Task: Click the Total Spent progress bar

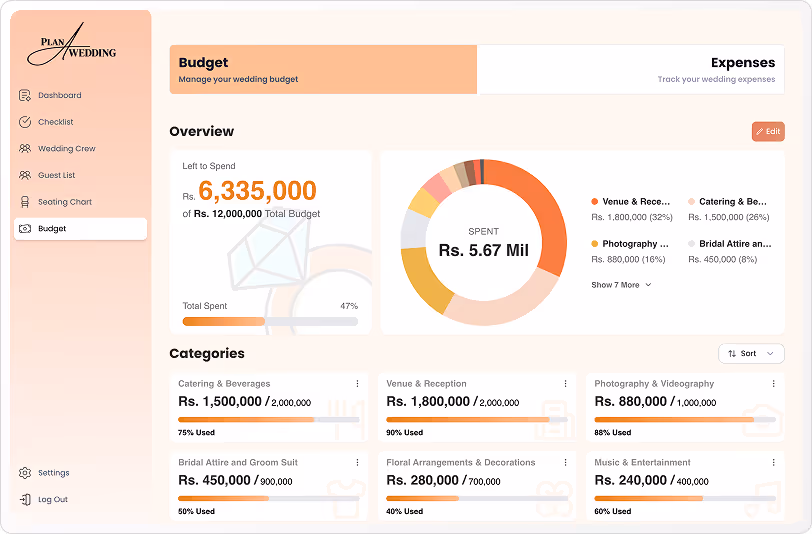Action: pyautogui.click(x=270, y=322)
